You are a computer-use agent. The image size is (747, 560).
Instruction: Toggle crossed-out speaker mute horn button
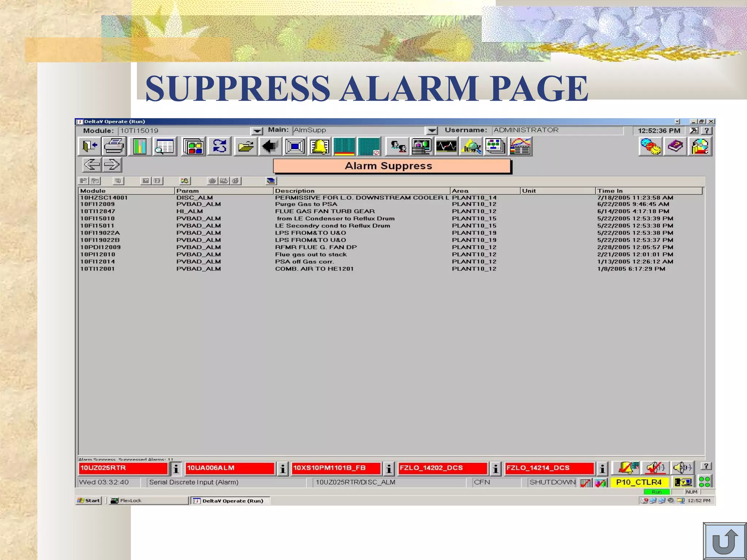click(655, 467)
